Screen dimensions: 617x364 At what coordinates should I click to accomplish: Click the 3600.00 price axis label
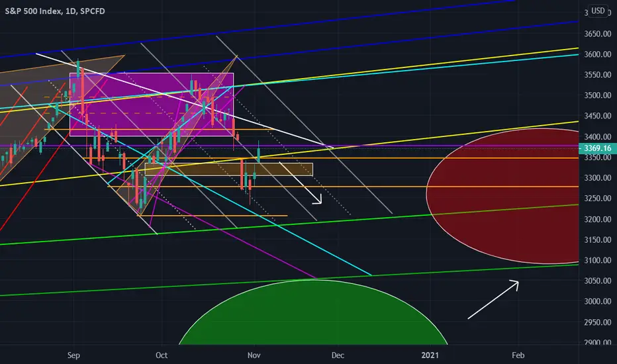click(x=598, y=54)
